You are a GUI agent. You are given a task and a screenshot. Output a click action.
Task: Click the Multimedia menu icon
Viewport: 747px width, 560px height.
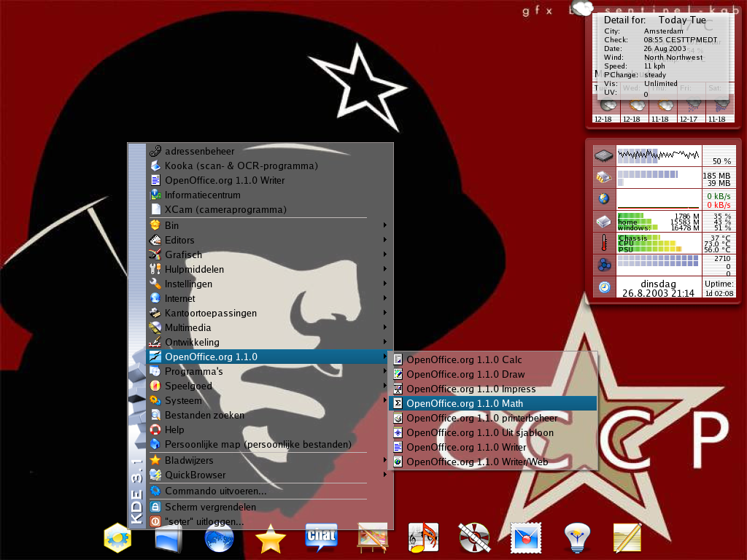155,327
